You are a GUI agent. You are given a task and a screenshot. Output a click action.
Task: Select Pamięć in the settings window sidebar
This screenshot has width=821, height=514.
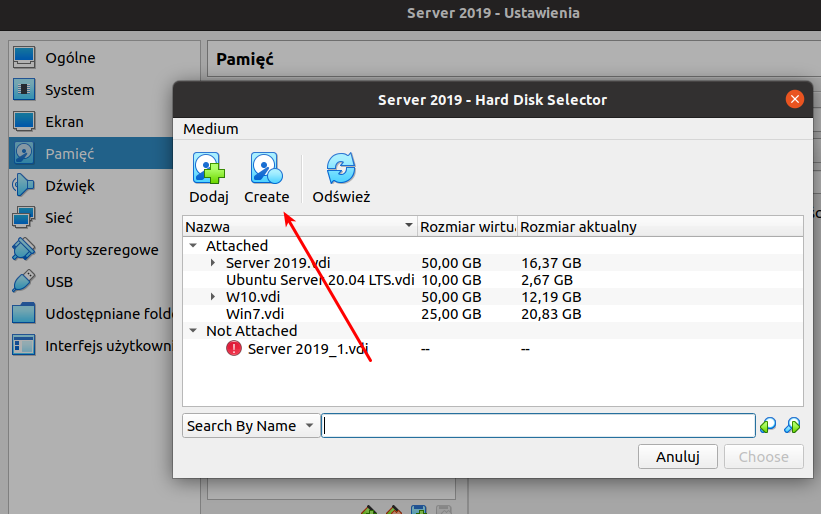tap(92, 153)
